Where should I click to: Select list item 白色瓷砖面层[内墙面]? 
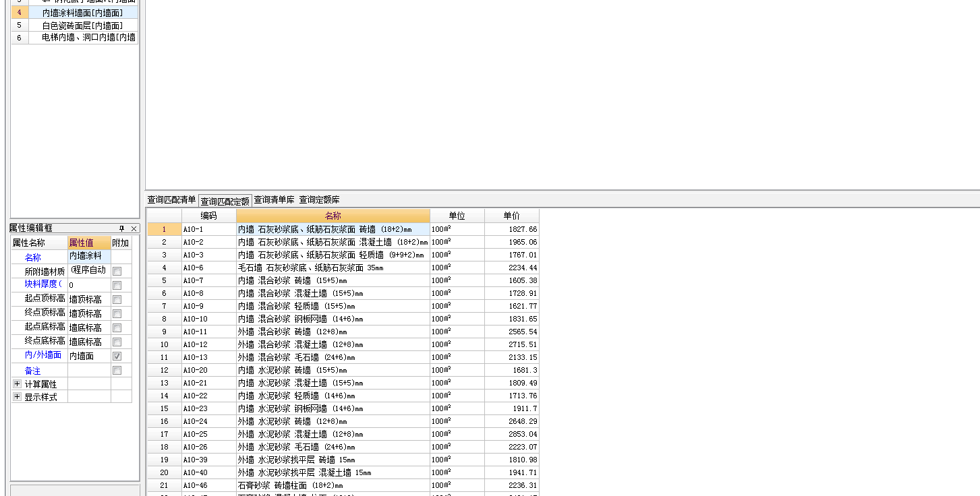83,25
